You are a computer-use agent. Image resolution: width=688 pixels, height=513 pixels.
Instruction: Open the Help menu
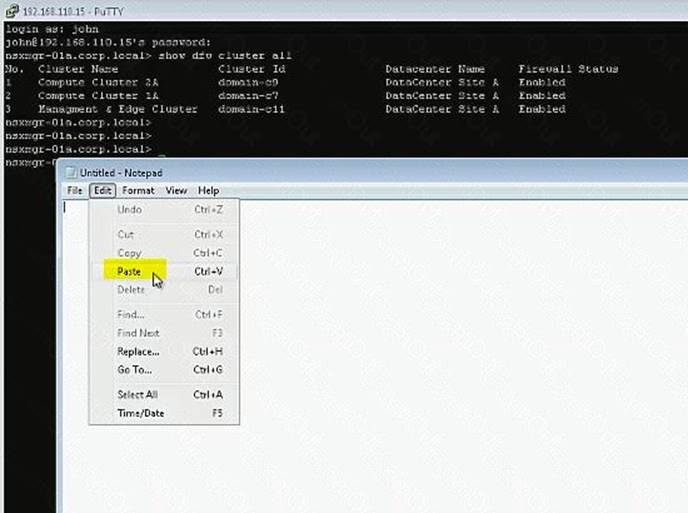click(208, 190)
